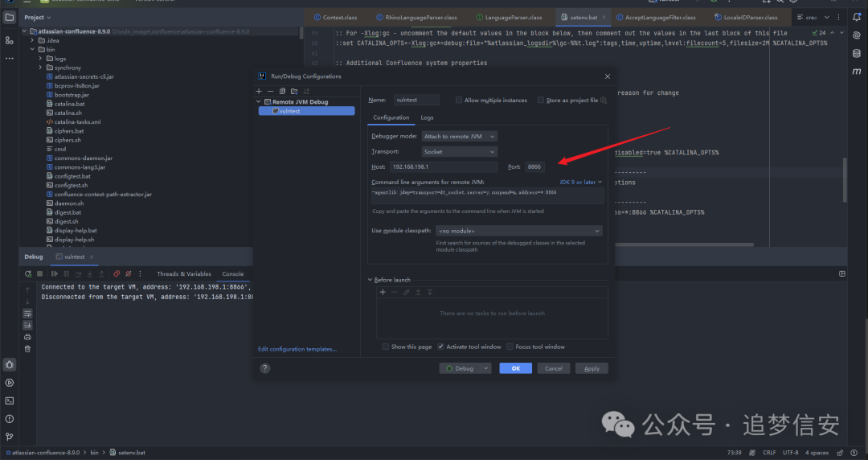Close the vulntest debug session tab
The height and width of the screenshot is (460, 868).
[x=92, y=257]
